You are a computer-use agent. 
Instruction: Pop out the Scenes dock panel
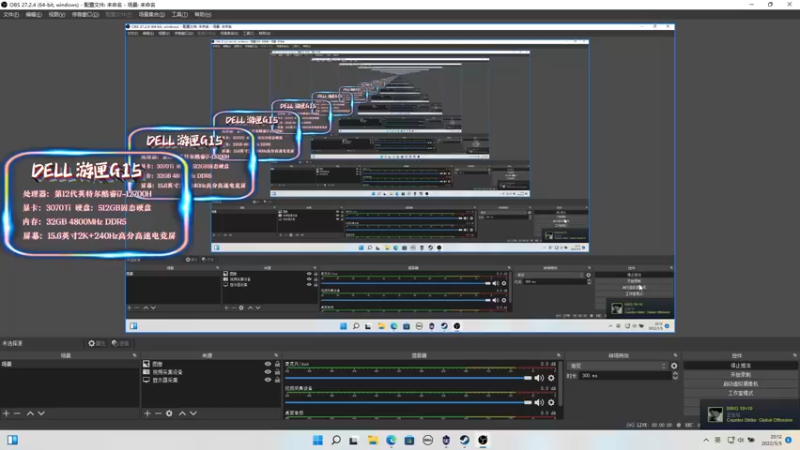click(x=135, y=355)
